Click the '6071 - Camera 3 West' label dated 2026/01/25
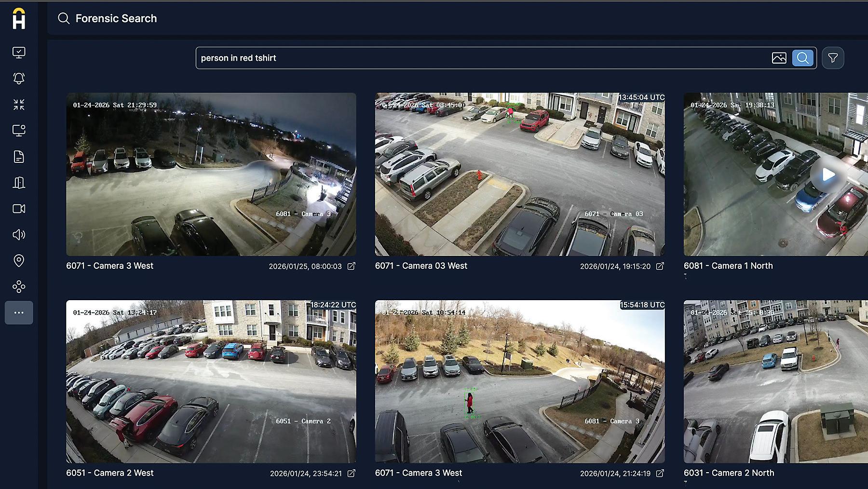 pyautogui.click(x=110, y=265)
